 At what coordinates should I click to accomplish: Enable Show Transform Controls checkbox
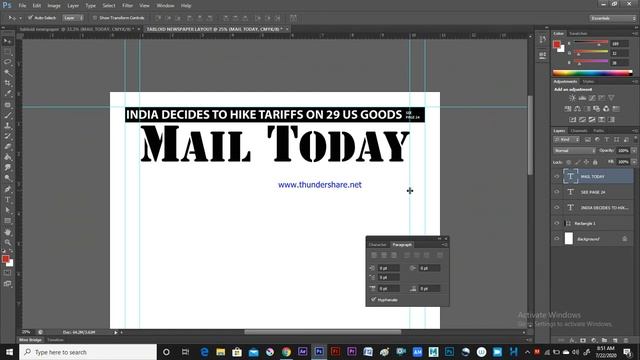coord(95,18)
